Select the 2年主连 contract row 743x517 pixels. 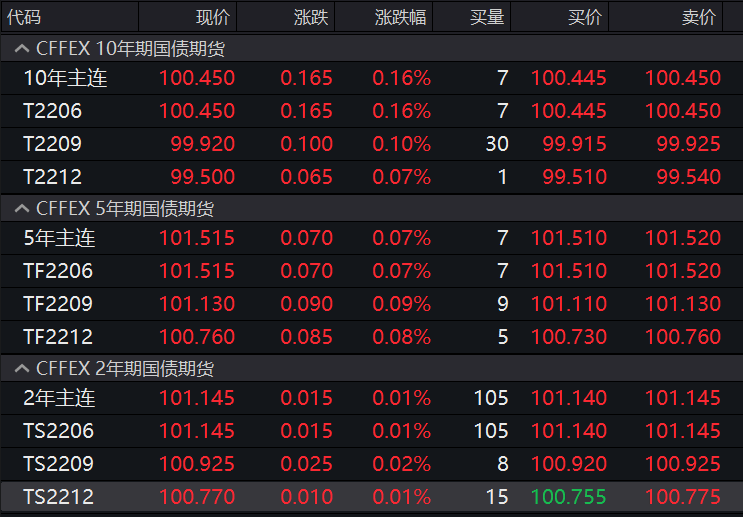tap(59, 398)
